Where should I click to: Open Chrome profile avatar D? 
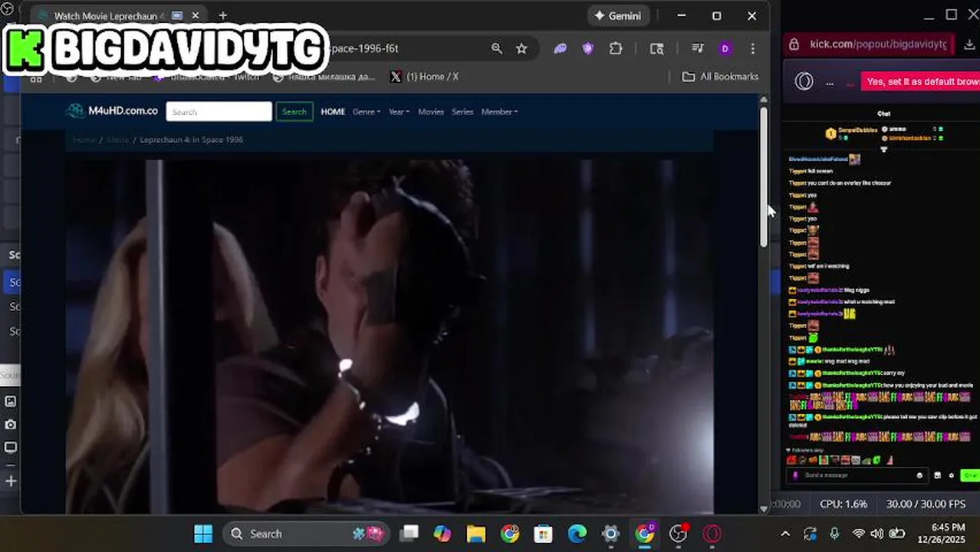[725, 48]
